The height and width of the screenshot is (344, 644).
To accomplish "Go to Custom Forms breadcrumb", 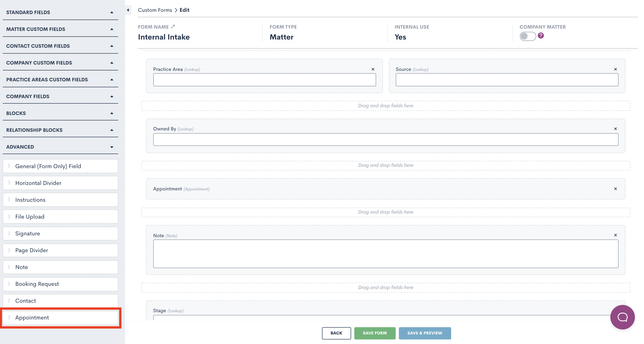I will pos(155,10).
